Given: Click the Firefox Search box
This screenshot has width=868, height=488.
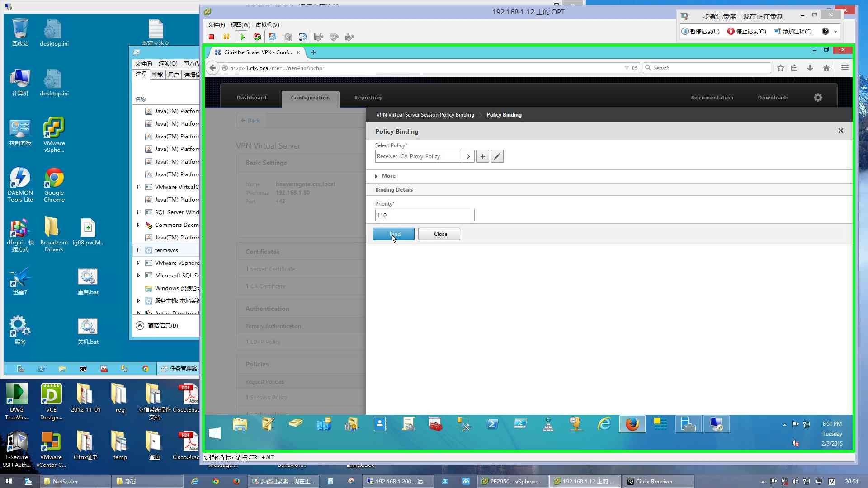Looking at the screenshot, I should 707,68.
